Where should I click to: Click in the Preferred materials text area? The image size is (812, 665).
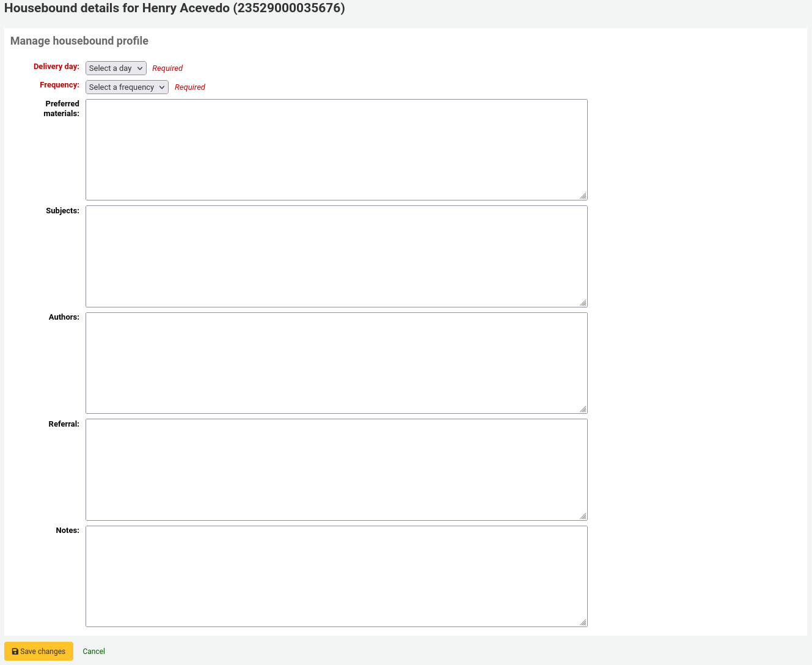click(336, 150)
